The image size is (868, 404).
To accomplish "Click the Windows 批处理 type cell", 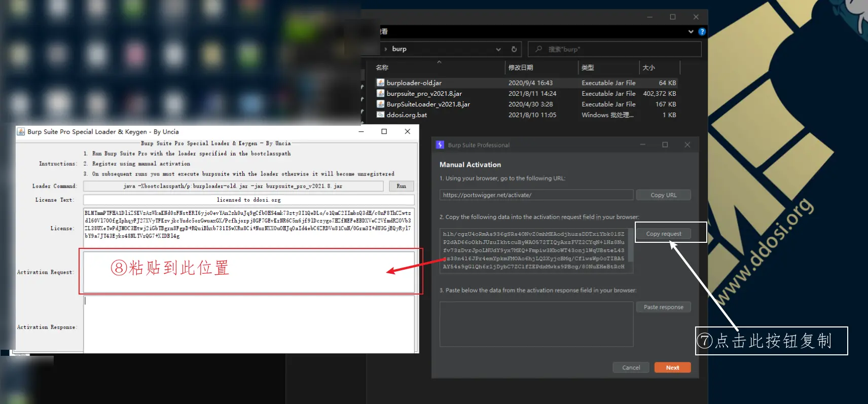I will coord(607,115).
